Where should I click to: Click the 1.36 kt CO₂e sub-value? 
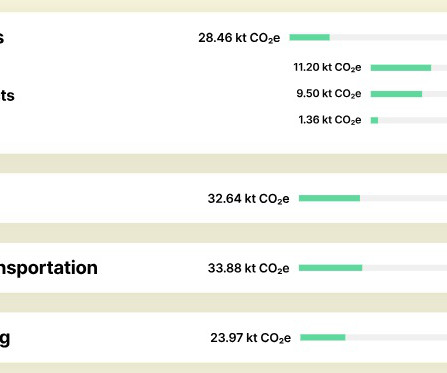330,120
